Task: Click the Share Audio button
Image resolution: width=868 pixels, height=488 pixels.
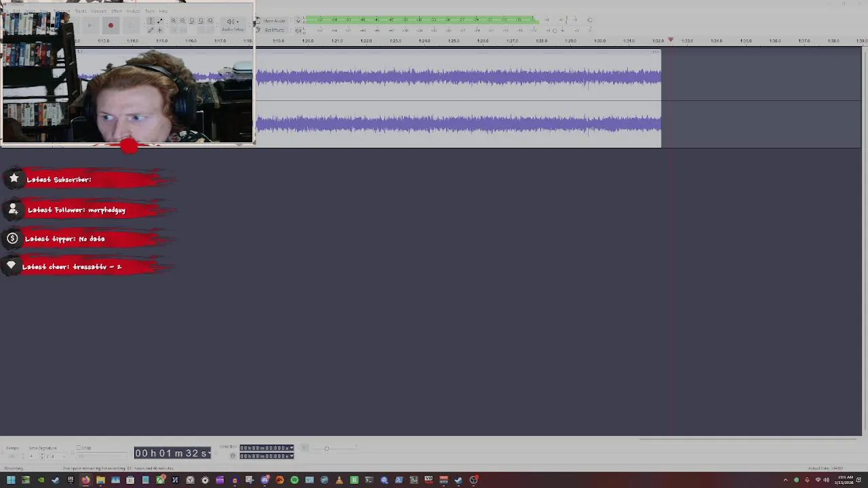Action: point(271,21)
